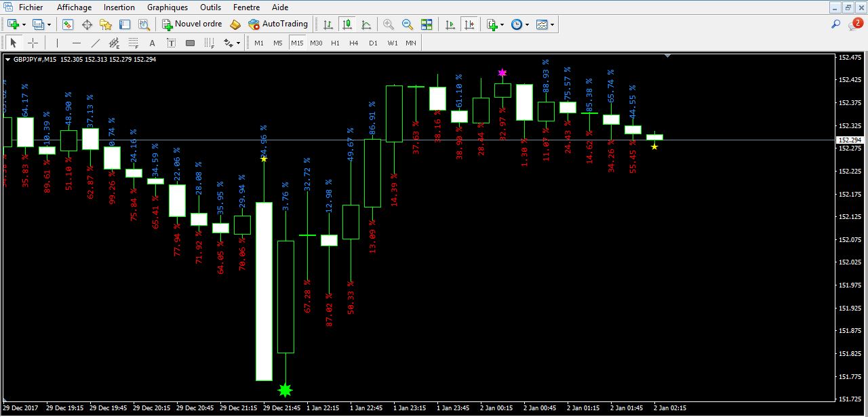Open the Profiles icon
The width and height of the screenshot is (868, 417).
tap(38, 24)
